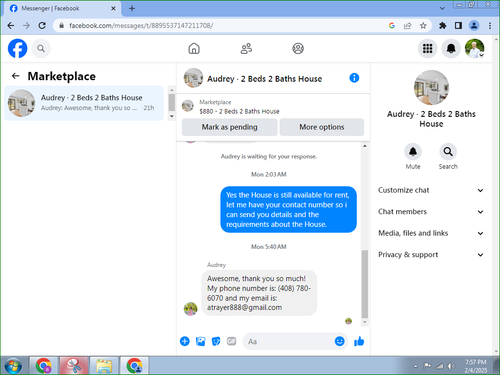
Task: Expand Media, files and links section
Action: coord(431,233)
